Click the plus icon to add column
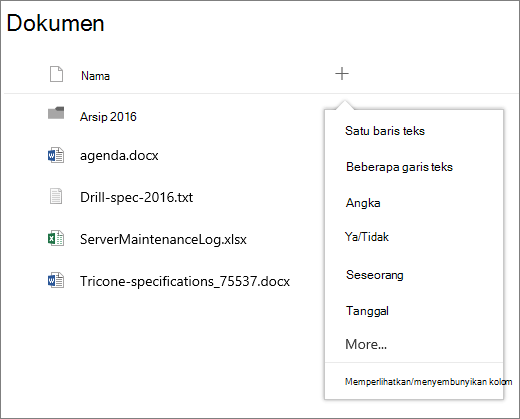520x419 pixels. pyautogui.click(x=342, y=74)
